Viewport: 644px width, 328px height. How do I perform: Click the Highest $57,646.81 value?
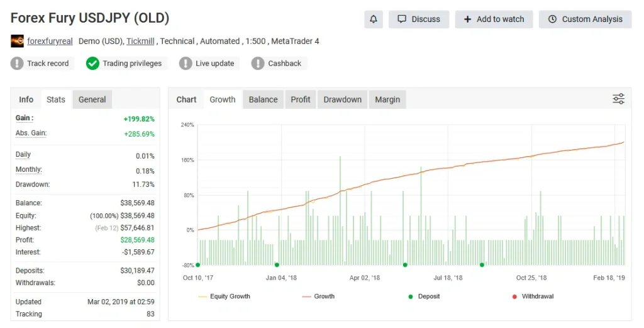[x=138, y=228]
